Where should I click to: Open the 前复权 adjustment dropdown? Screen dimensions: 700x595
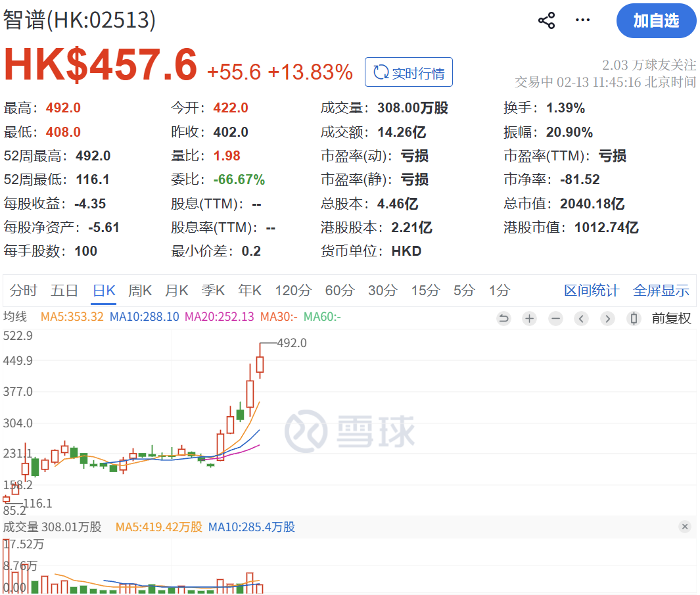click(x=671, y=318)
